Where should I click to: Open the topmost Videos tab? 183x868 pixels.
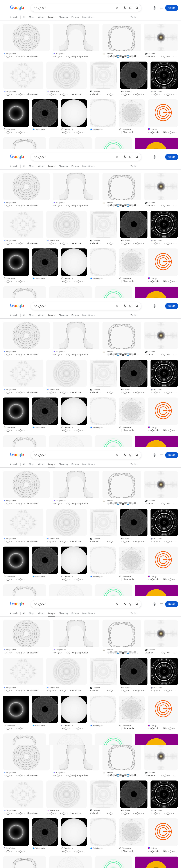click(x=41, y=17)
